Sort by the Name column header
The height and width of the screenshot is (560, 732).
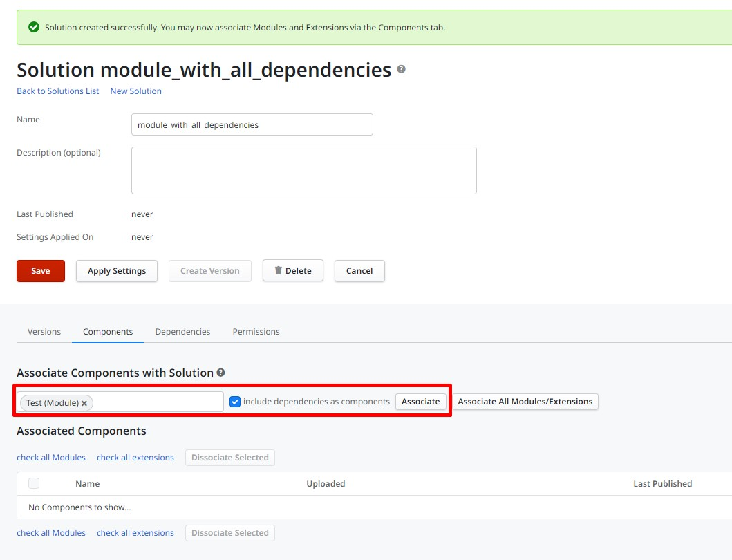87,484
